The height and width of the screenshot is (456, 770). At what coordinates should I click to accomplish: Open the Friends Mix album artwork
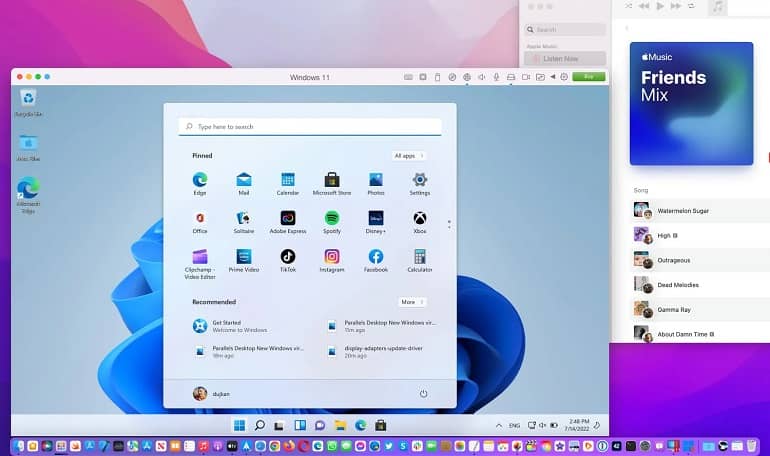point(691,104)
